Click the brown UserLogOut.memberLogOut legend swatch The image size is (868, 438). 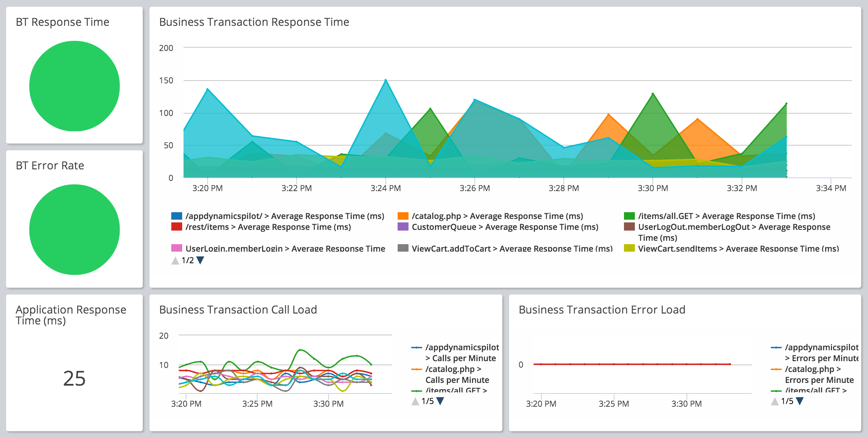pyautogui.click(x=629, y=226)
